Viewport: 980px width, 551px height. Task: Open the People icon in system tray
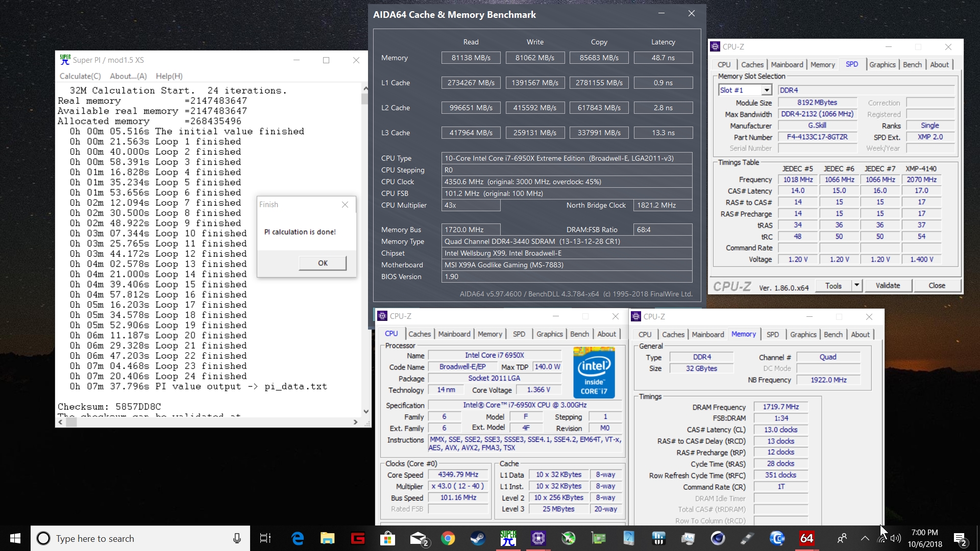click(842, 538)
